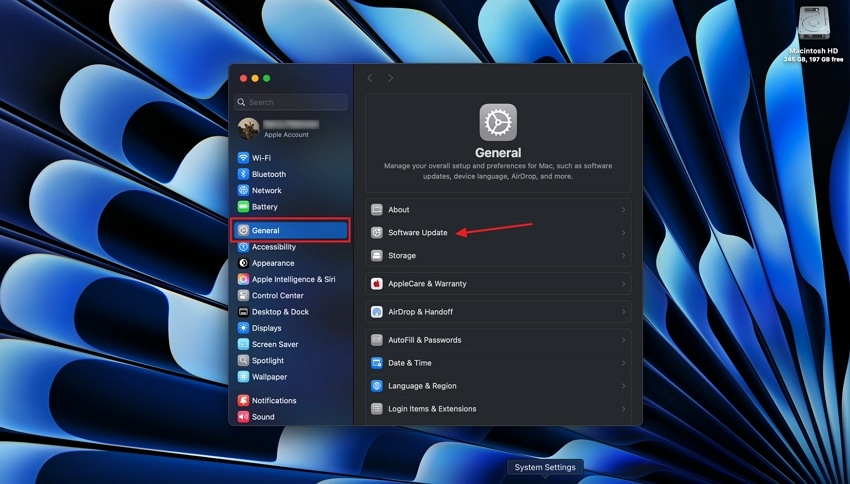Click the red close window button
The width and height of the screenshot is (850, 484).
[243, 79]
